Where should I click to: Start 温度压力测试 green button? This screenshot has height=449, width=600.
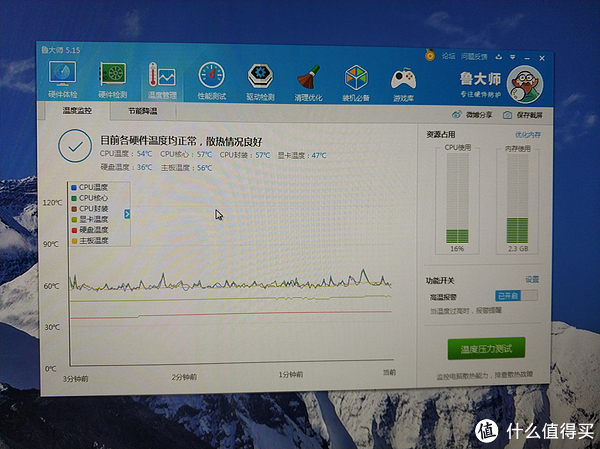(x=486, y=349)
